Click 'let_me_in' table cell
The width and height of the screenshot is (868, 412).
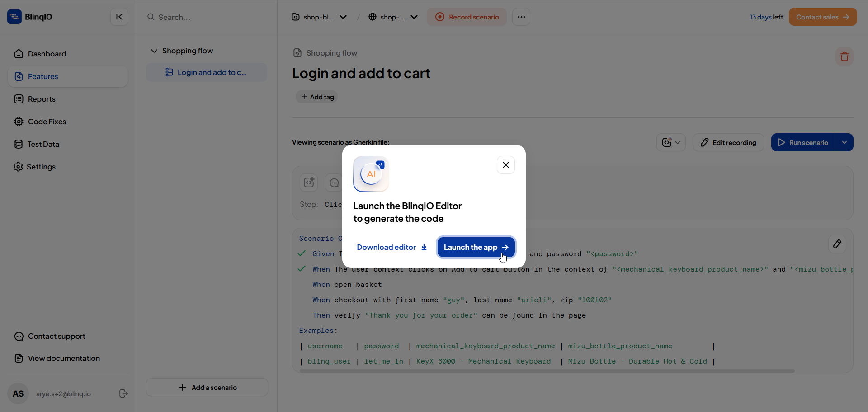[383, 361]
